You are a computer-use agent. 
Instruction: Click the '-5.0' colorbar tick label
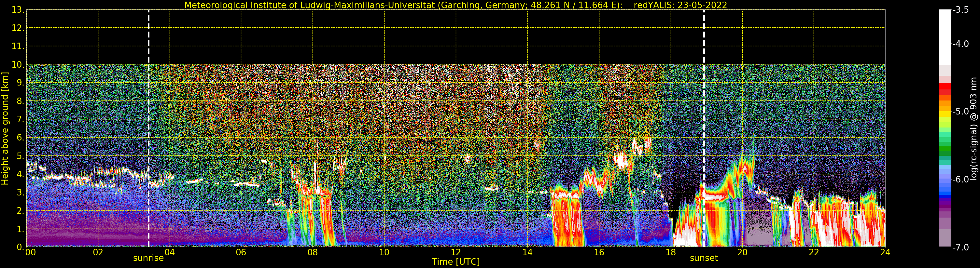pyautogui.click(x=960, y=111)
